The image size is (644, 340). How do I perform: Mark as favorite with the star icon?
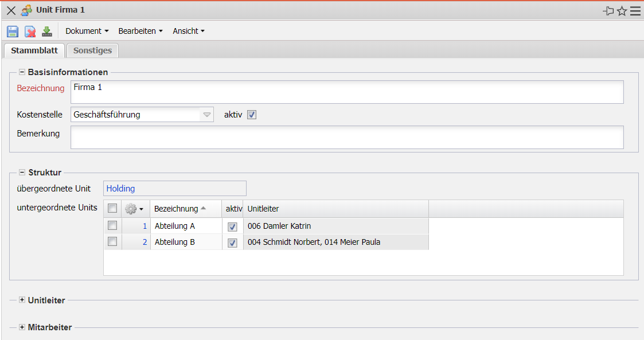coord(622,11)
